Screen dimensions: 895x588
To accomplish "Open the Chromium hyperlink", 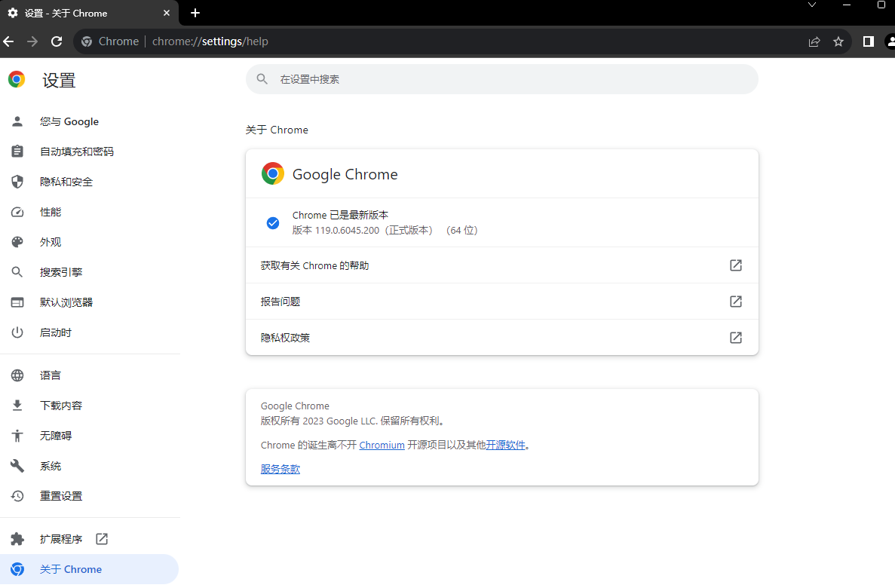I will tap(382, 446).
